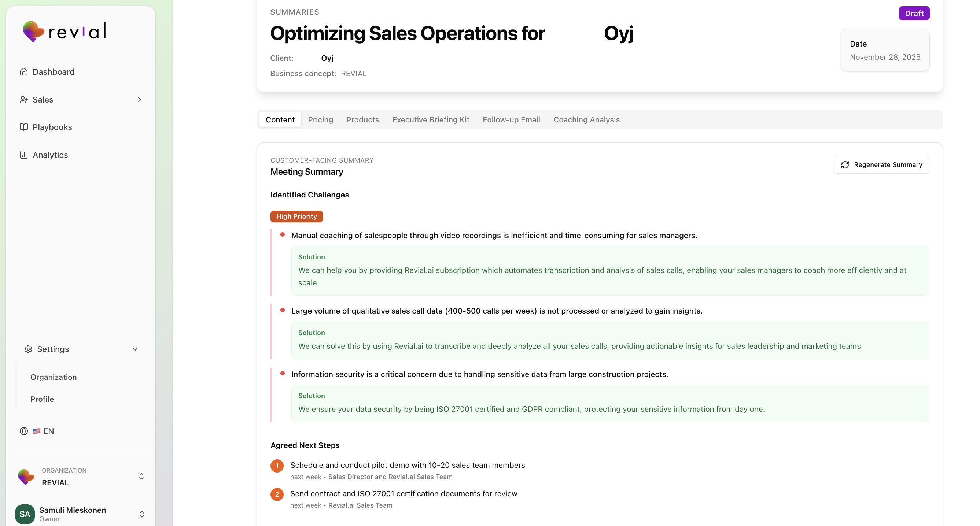Open the Dashboard from the sidebar
Viewport: 980px width, 526px height.
[53, 71]
